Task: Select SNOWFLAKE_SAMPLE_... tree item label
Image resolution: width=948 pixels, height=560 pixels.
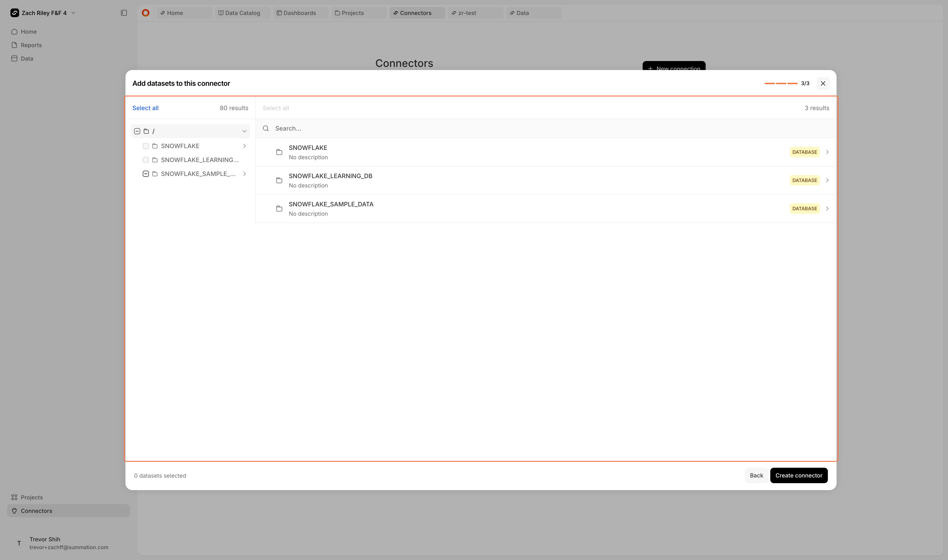Action: 198,174
